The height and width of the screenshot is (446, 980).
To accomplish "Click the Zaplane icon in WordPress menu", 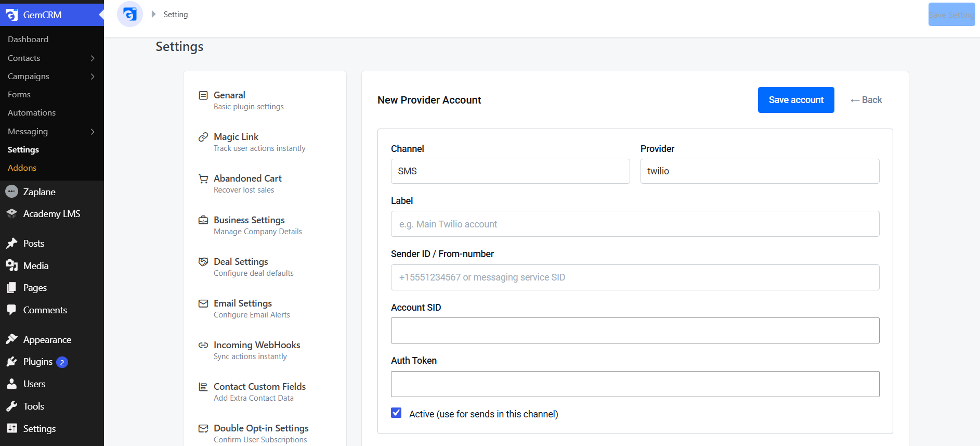I will click(11, 192).
